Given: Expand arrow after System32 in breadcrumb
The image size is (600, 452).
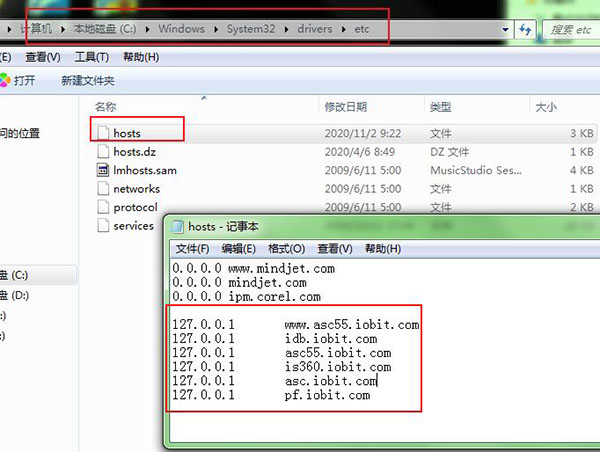Looking at the screenshot, I should pos(286,29).
